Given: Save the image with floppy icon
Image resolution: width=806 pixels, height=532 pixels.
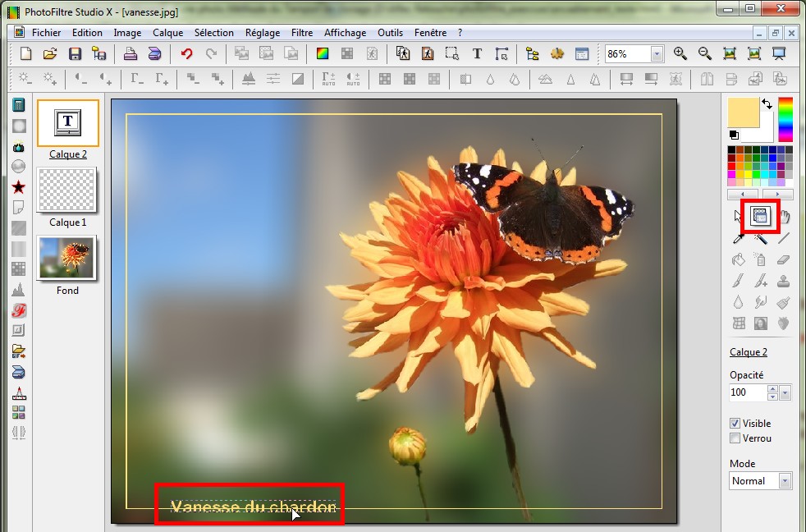Looking at the screenshot, I should coord(75,53).
